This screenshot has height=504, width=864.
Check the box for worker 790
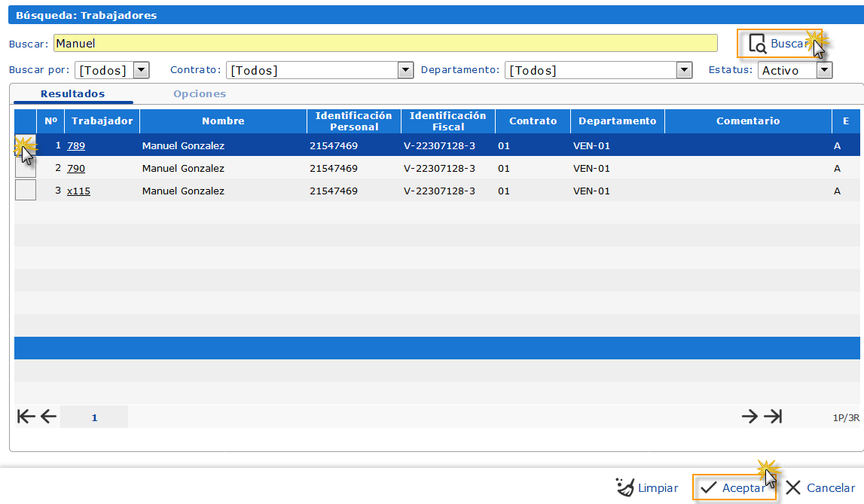coord(26,168)
